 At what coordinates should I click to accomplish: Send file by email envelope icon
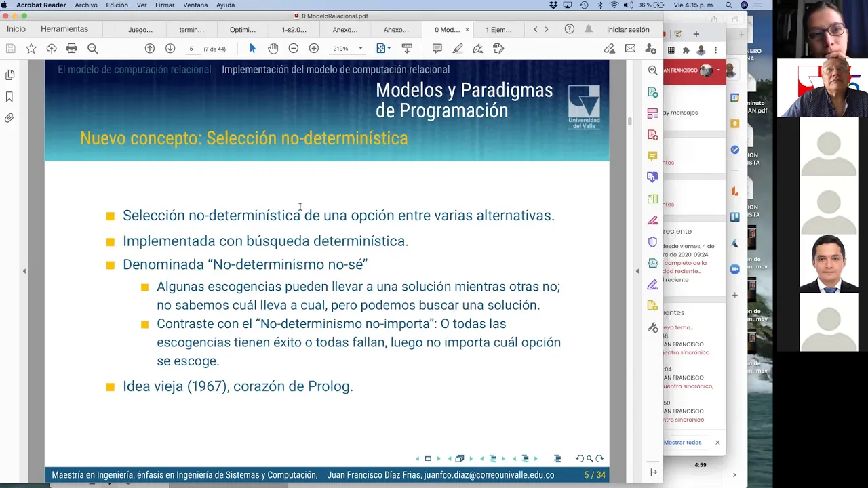click(x=630, y=48)
